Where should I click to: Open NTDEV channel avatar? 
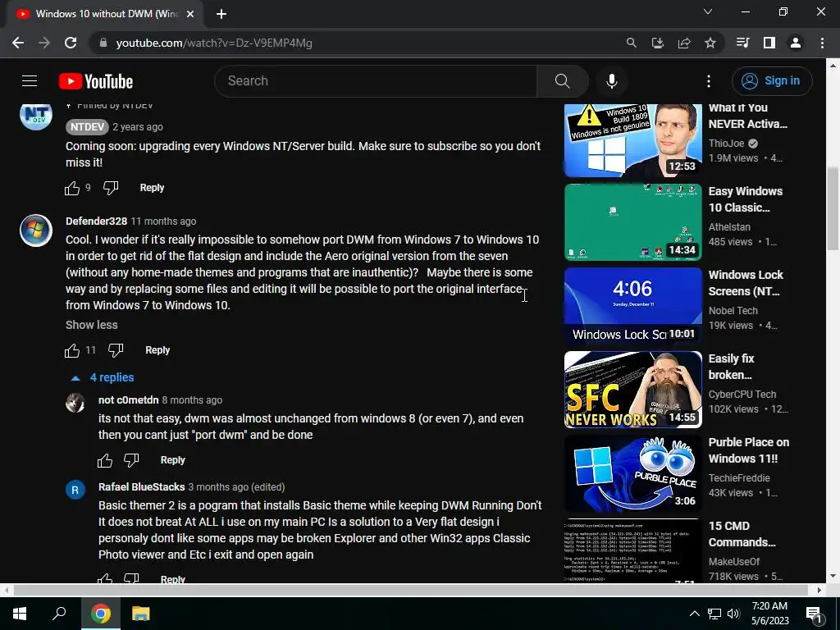click(36, 115)
